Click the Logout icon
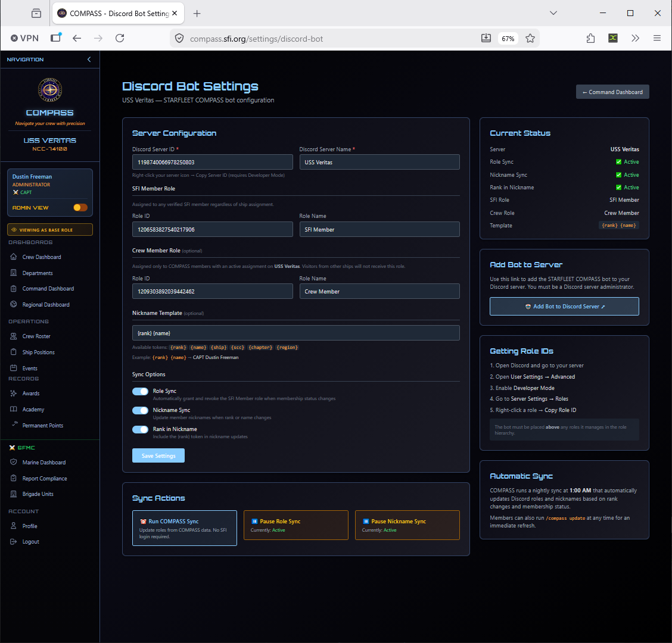The width and height of the screenshot is (672, 643). (14, 541)
